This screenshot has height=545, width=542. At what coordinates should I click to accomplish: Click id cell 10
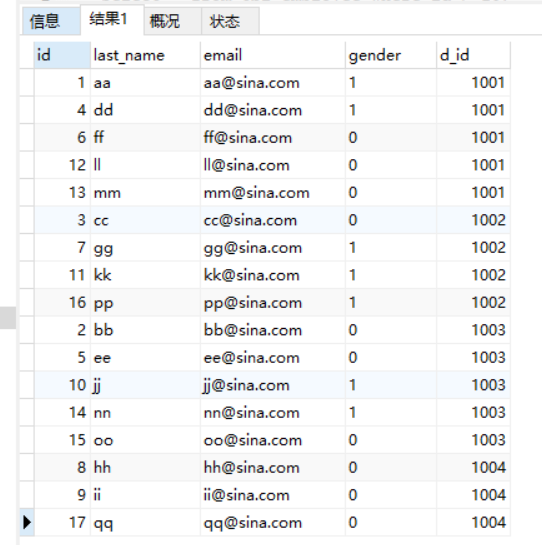[x=62, y=385]
